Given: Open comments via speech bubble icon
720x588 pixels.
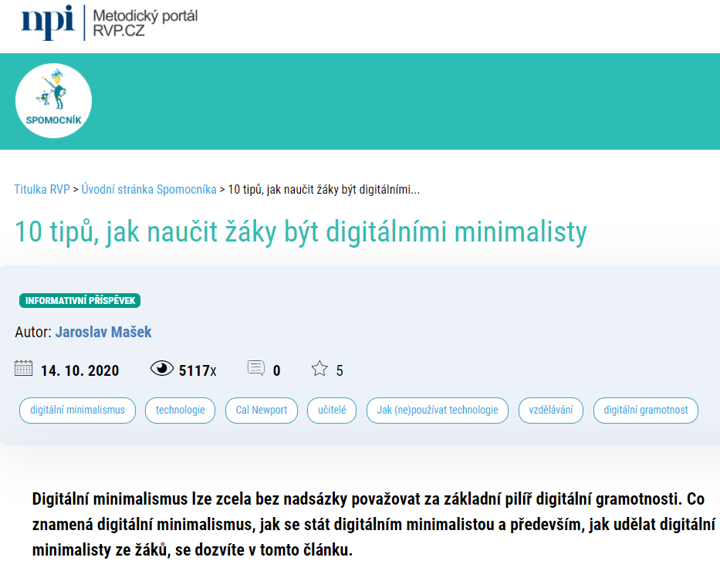Looking at the screenshot, I should (255, 368).
